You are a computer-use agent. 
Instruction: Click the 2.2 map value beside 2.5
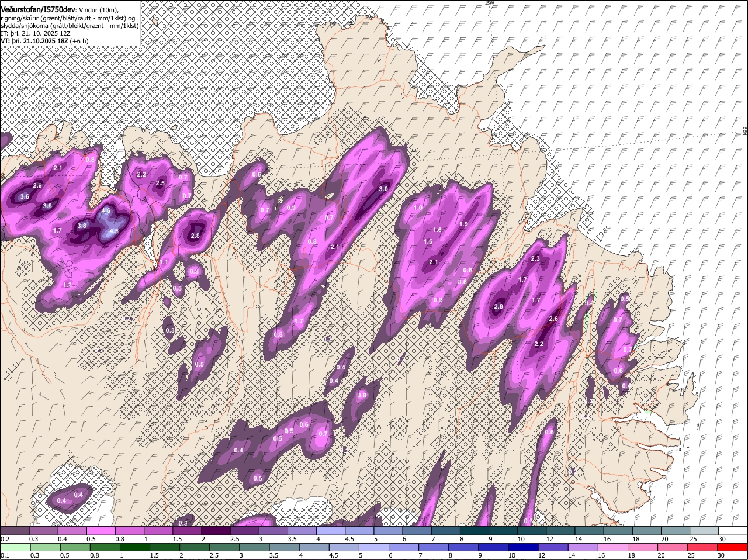[141, 174]
